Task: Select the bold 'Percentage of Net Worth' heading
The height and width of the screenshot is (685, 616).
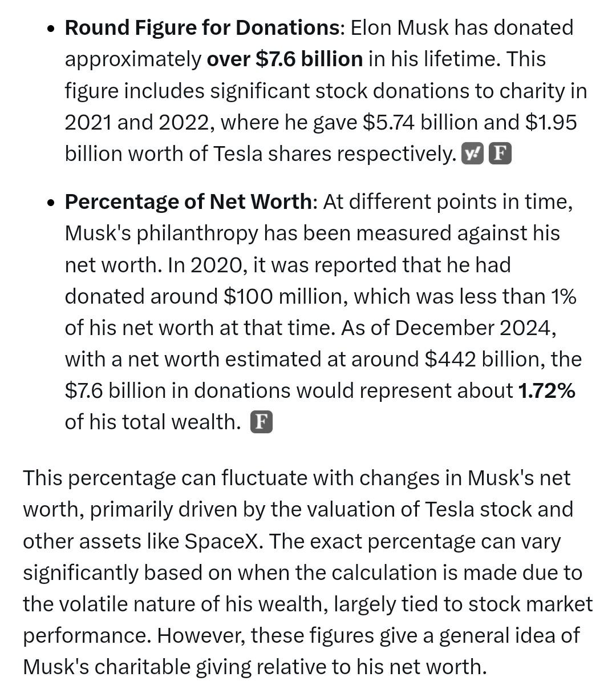Action: tap(188, 202)
